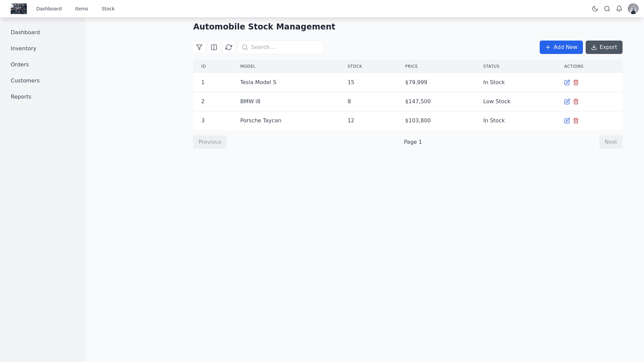Toggle dark mode moon icon
Screen dimensions: 644x362
click(595, 9)
